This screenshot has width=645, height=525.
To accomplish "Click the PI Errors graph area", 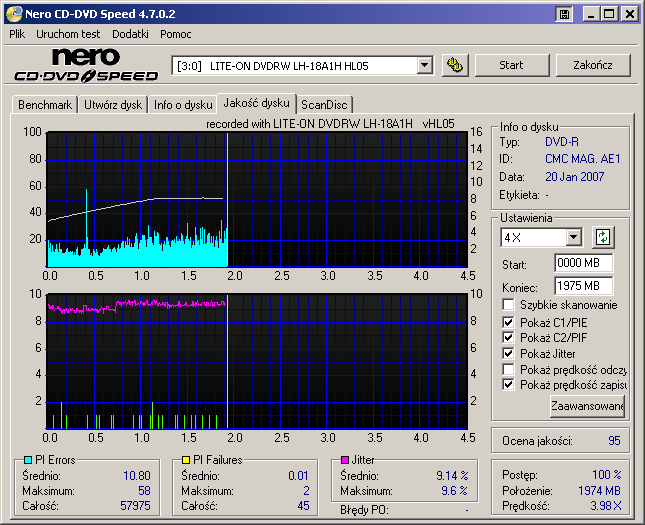I will click(257, 200).
